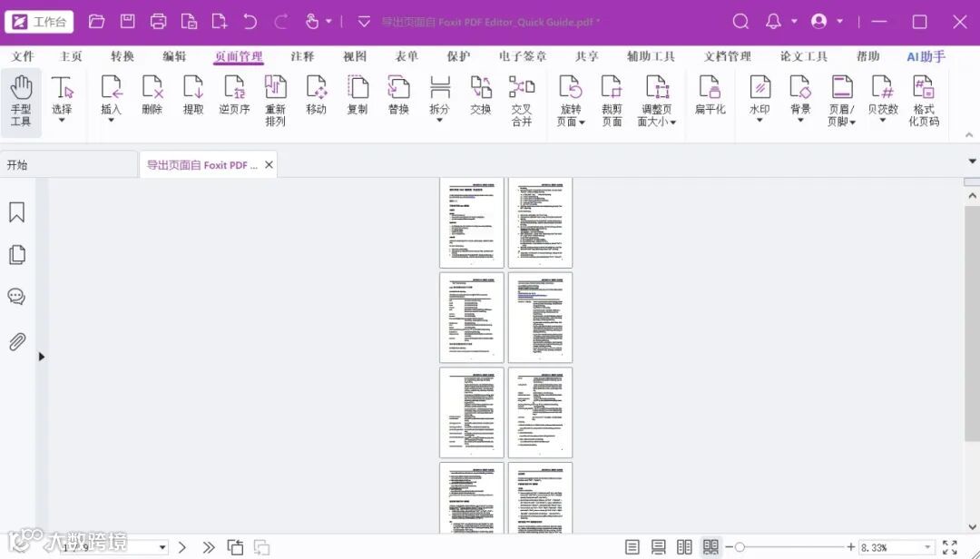
Task: Open the page number dropdown box
Action: point(162,547)
